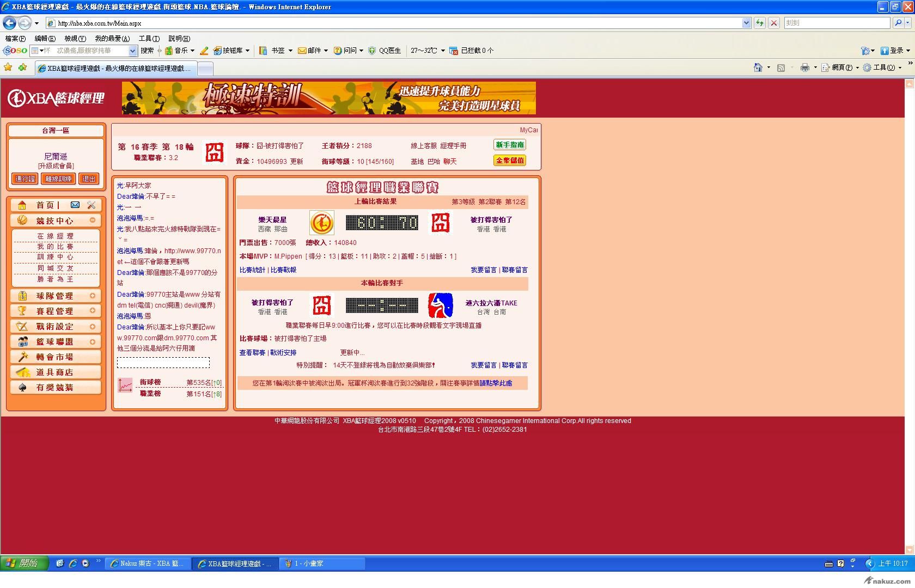This screenshot has height=588, width=915.
Task: Click the XBA籃球經理 site logo
Action: click(56, 98)
